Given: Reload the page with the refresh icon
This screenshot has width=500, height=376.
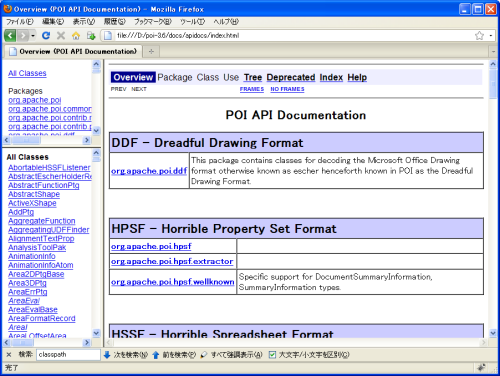Looking at the screenshot, I should point(46,35).
